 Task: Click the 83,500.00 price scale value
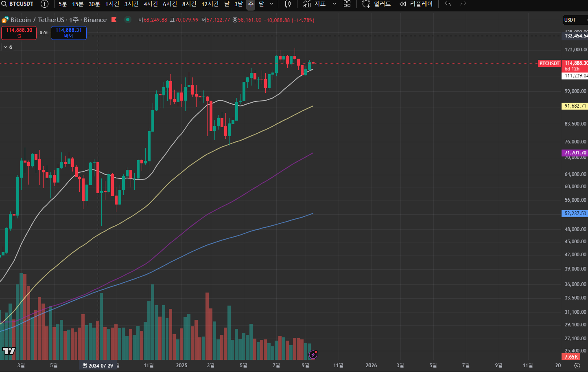pos(575,124)
